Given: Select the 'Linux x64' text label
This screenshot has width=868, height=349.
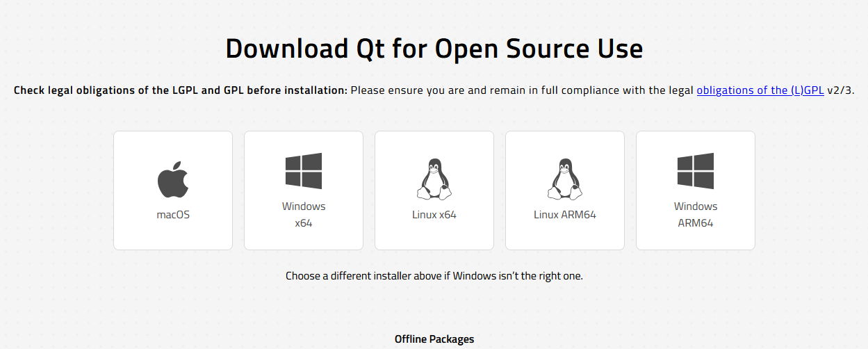Looking at the screenshot, I should [x=434, y=215].
